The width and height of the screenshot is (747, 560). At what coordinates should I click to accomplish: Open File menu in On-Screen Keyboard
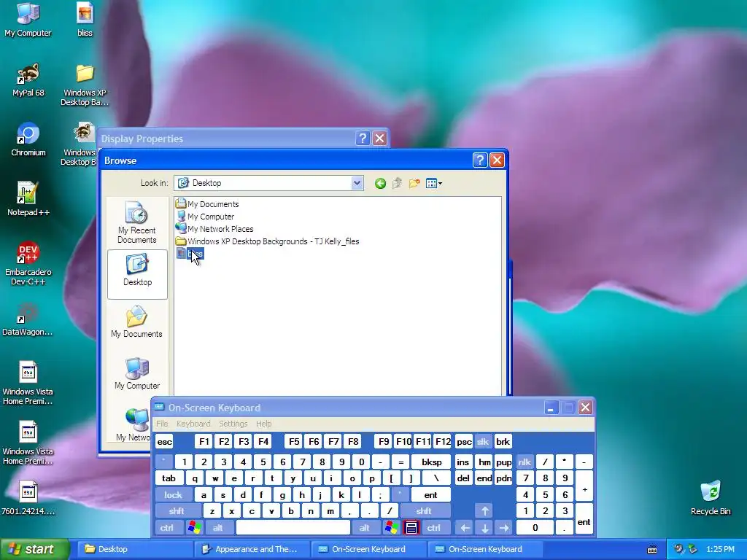click(x=162, y=424)
